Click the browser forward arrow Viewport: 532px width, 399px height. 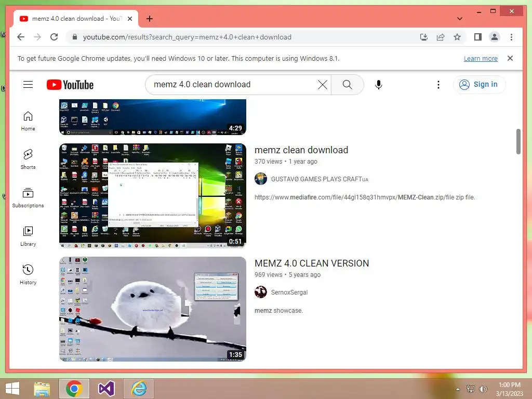[37, 37]
